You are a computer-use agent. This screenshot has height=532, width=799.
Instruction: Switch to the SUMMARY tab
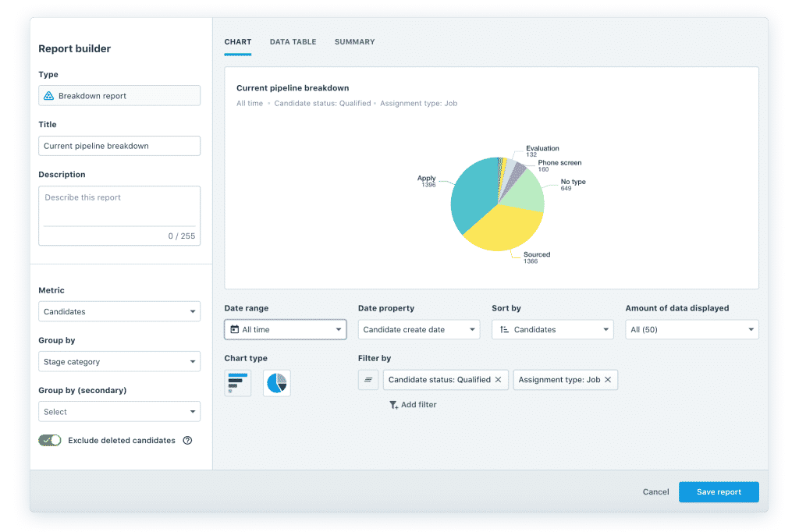pyautogui.click(x=354, y=42)
